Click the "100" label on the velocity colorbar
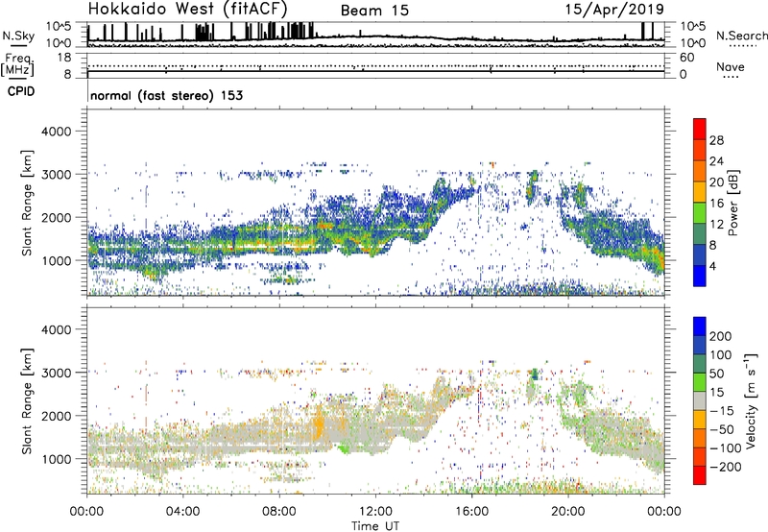The width and height of the screenshot is (768, 532). click(x=721, y=354)
